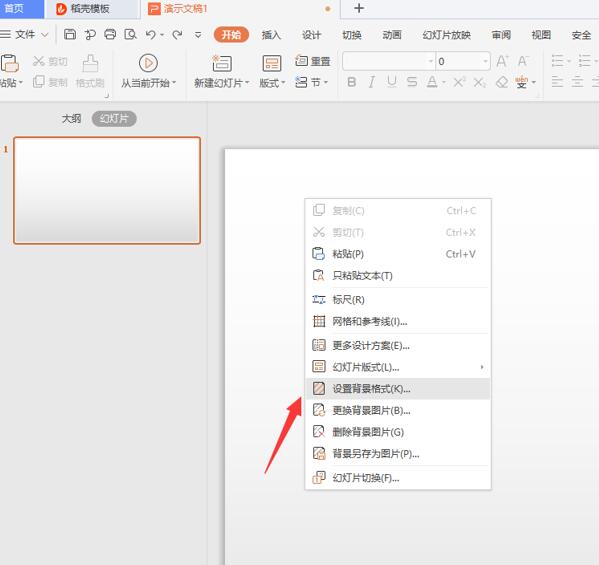
Task: Click the Paste clipboard icon in ribbon
Action: pyautogui.click(x=10, y=63)
